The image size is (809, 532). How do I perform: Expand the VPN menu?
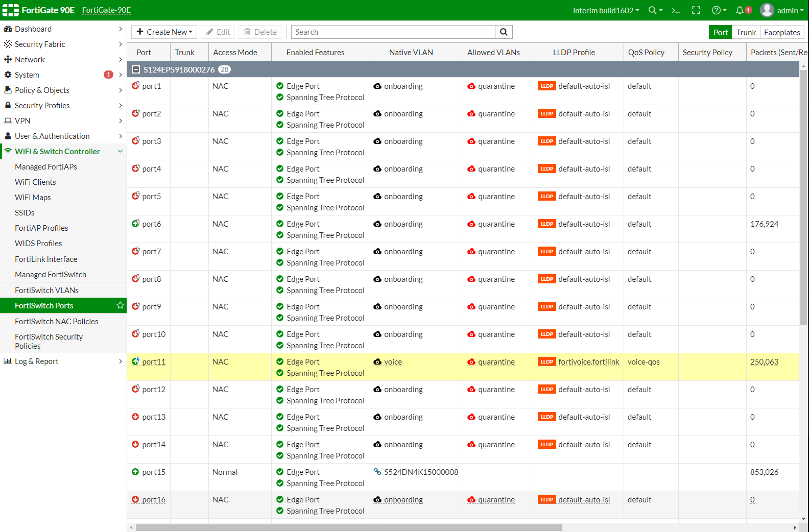[x=63, y=120]
